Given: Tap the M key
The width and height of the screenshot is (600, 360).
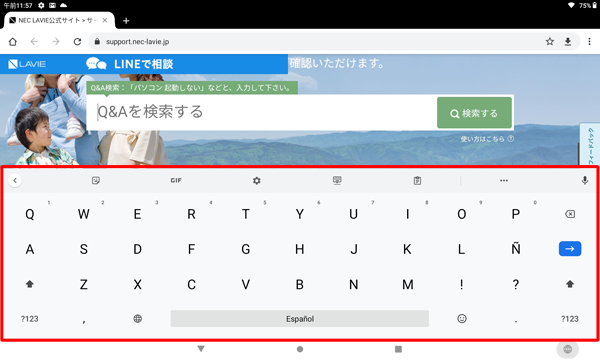Looking at the screenshot, I should point(408,284).
